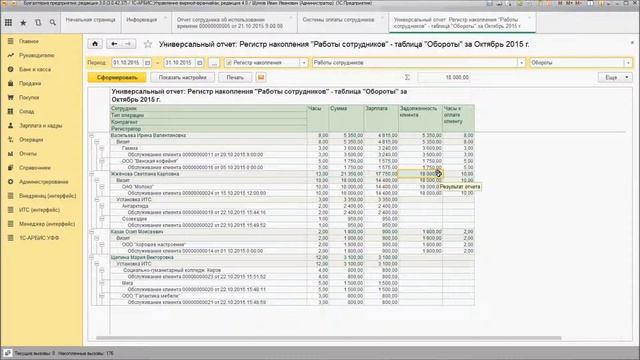Image resolution: width=640 pixels, height=360 pixels.
Task: Collapse the Щапина Мария Викторовна group
Action: [91, 258]
